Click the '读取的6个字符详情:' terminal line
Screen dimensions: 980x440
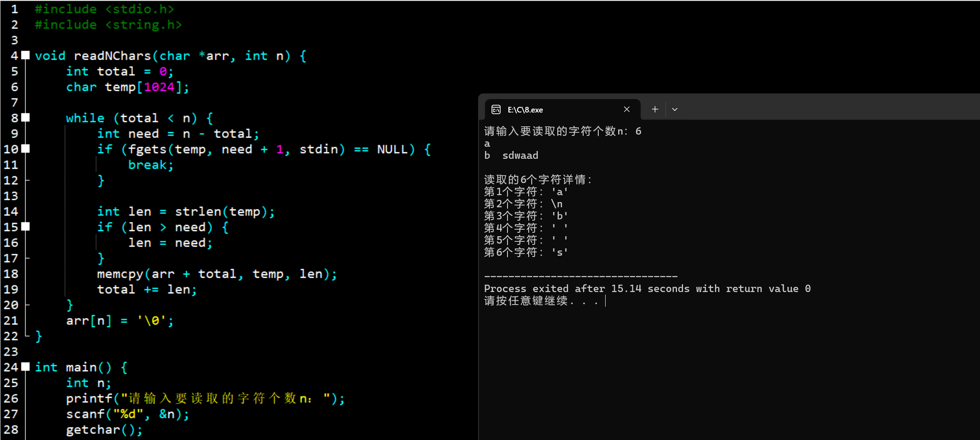538,180
